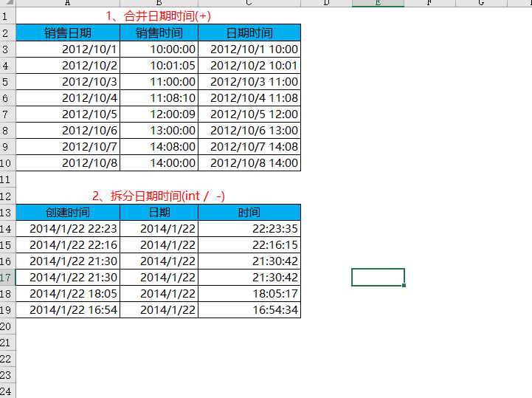Select time cell 21:30:42 in row 16

(x=249, y=261)
